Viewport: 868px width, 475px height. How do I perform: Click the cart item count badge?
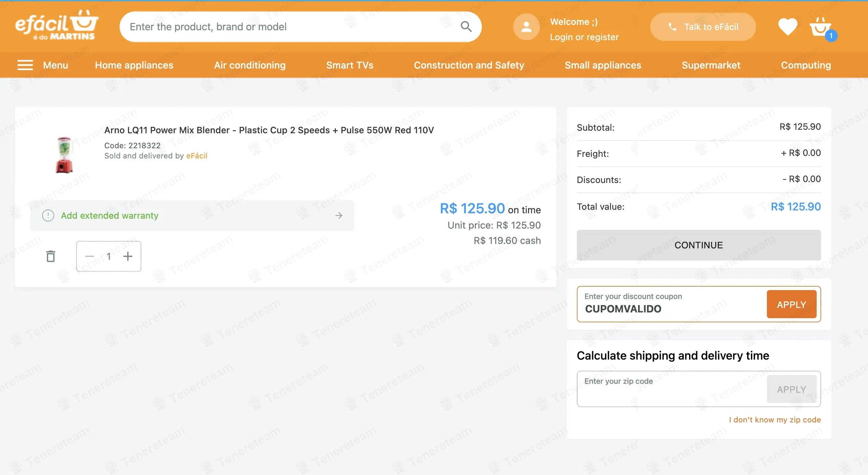click(831, 36)
